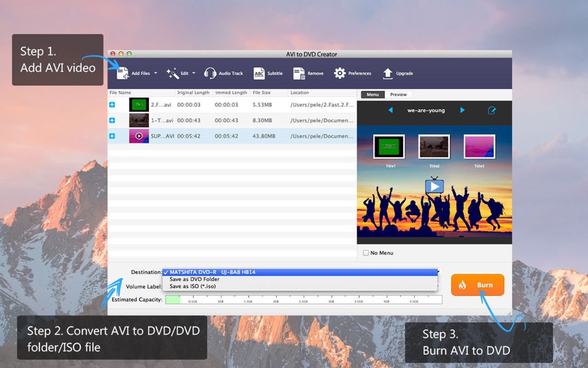Screen dimensions: 588x368
Task: Switch to the Menu tab
Action: pyautogui.click(x=373, y=95)
